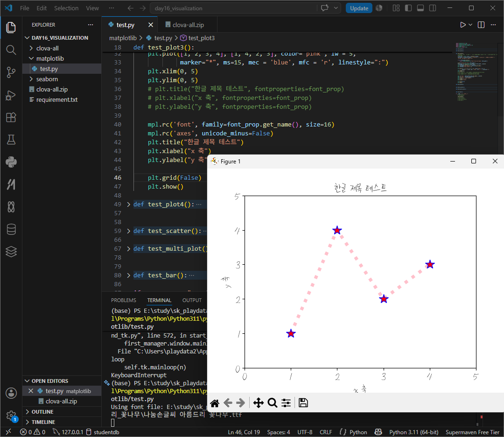Reset the figure view with Home icon
The height and width of the screenshot is (437, 504).
(x=215, y=403)
